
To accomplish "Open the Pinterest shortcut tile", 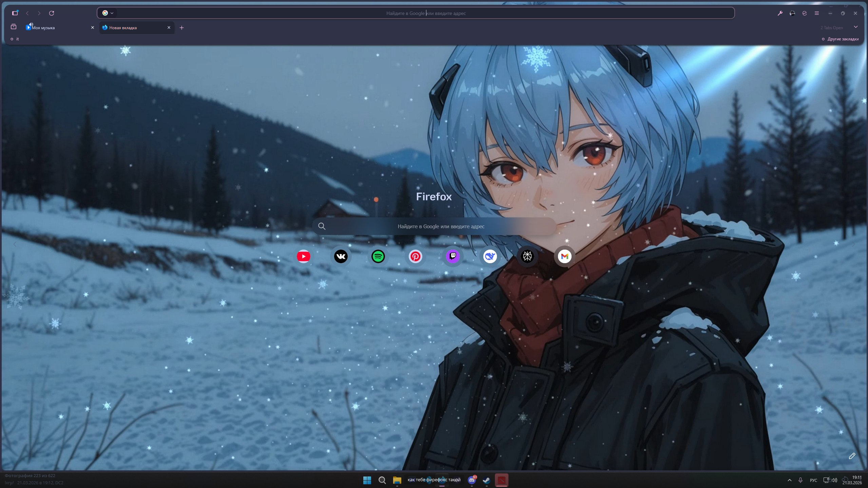I will [x=415, y=256].
